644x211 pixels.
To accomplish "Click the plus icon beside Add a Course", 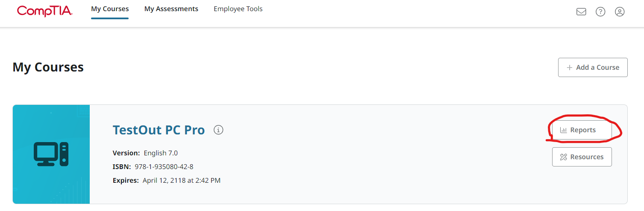I will point(569,68).
